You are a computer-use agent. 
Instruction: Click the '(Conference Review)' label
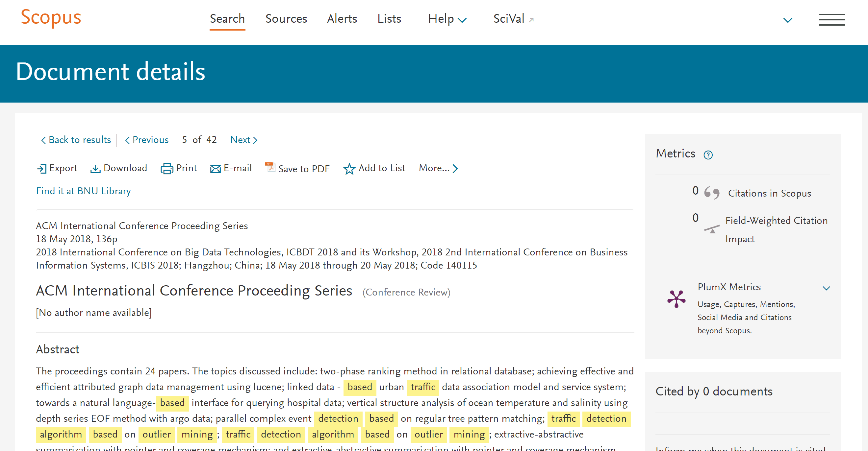[406, 292]
